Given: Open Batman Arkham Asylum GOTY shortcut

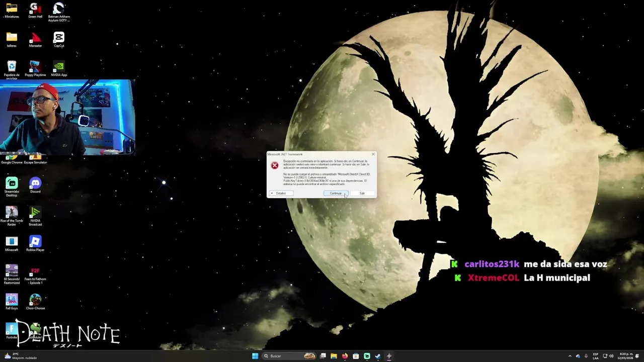Looking at the screenshot, I should pos(59,12).
